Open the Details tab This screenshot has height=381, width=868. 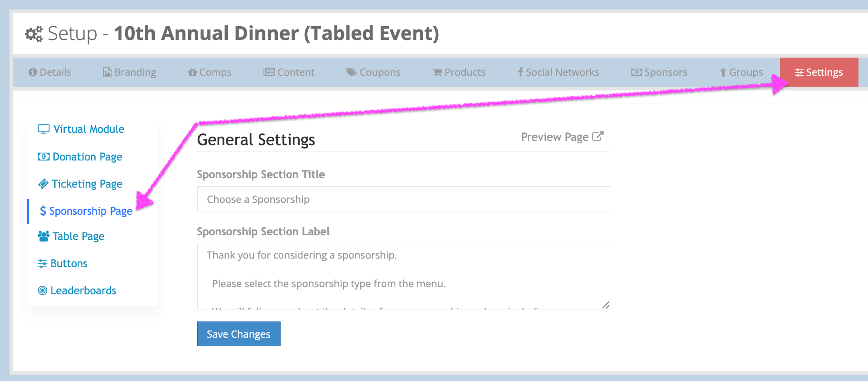50,72
